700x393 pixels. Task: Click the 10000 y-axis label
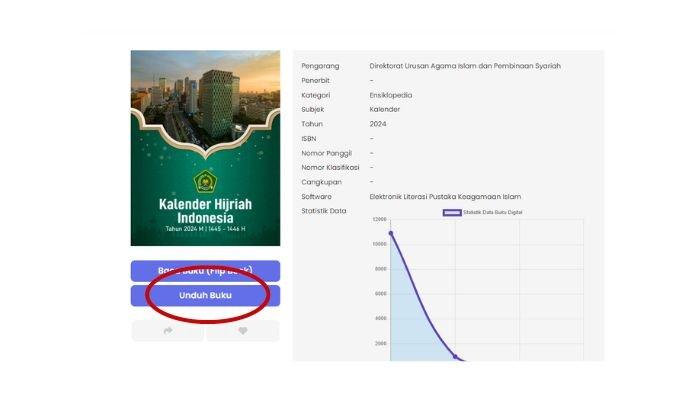tap(379, 244)
